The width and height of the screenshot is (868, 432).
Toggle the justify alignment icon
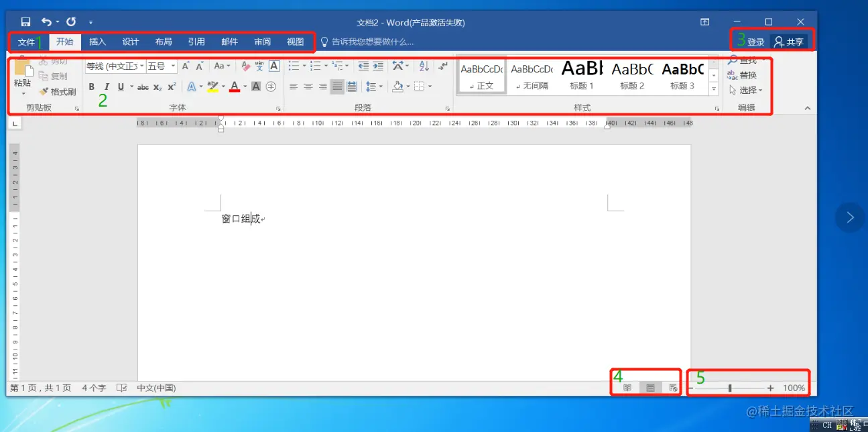(337, 87)
